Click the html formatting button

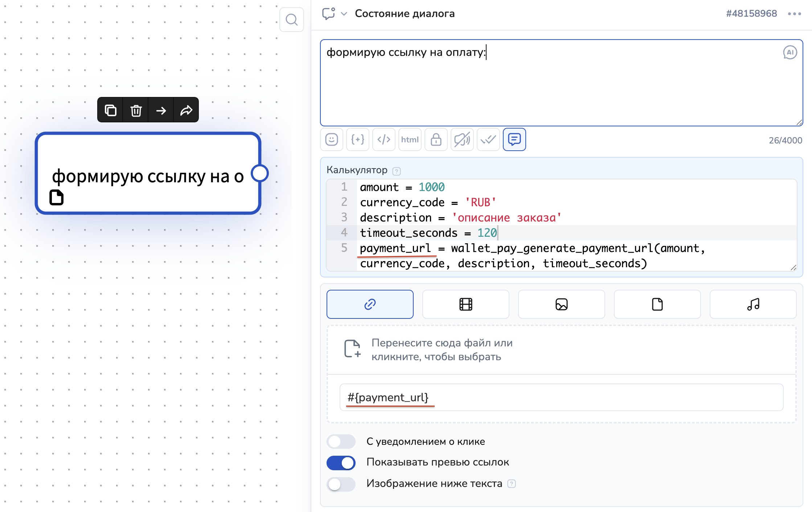(410, 140)
